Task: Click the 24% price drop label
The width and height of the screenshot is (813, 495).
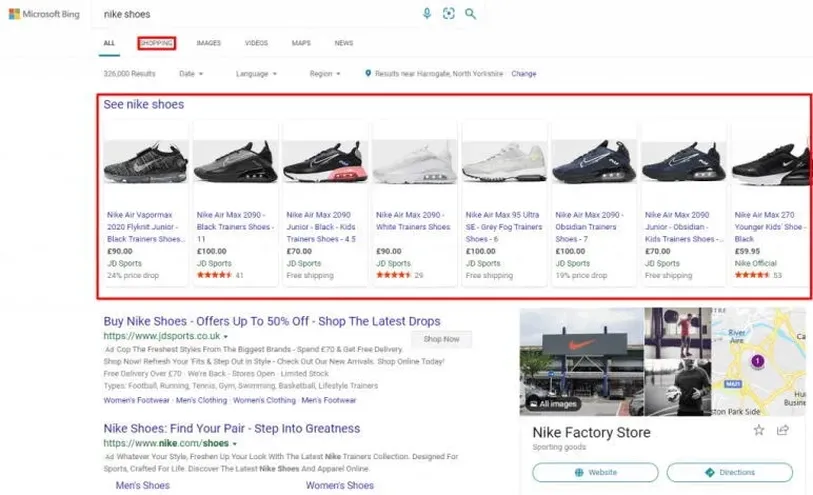Action: [x=133, y=275]
